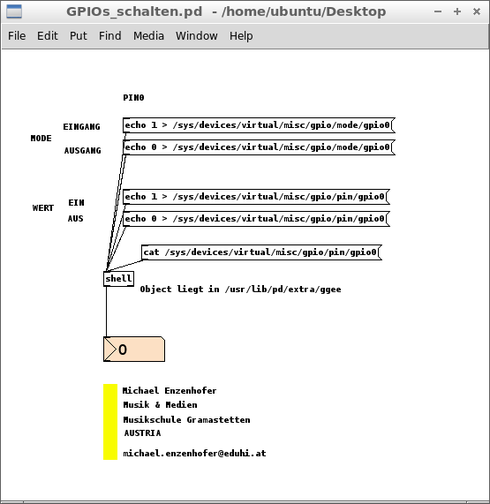Open the Window menu
The image size is (490, 504).
click(196, 36)
